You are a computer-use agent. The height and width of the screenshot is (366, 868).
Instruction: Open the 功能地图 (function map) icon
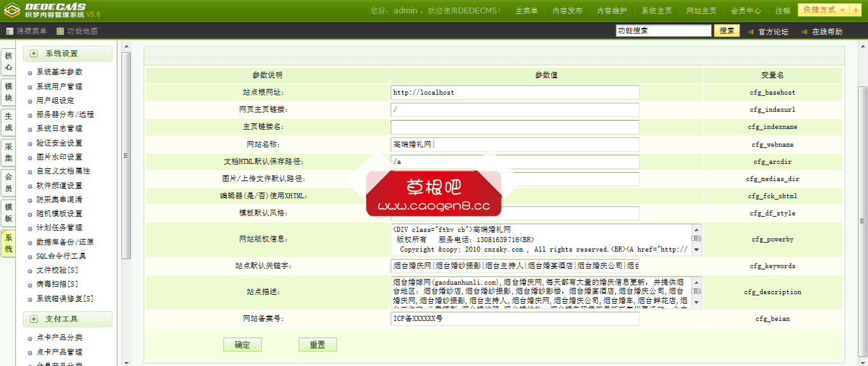59,30
